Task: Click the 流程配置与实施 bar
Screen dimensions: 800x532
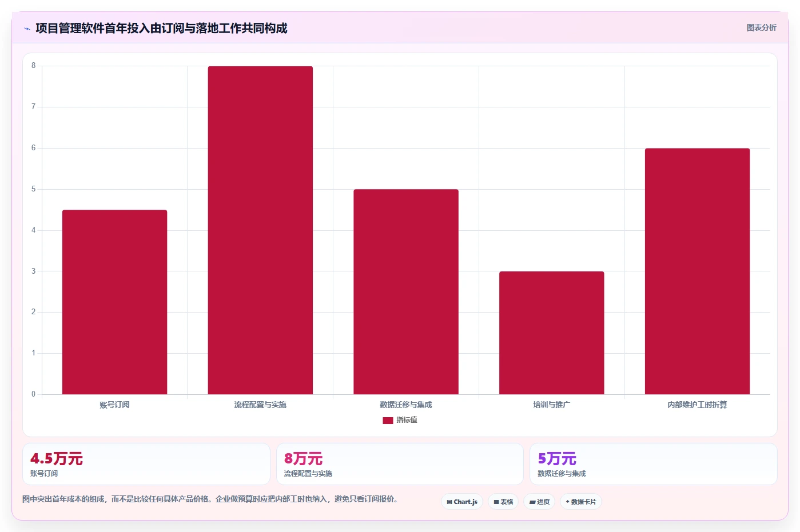Action: tap(260, 230)
